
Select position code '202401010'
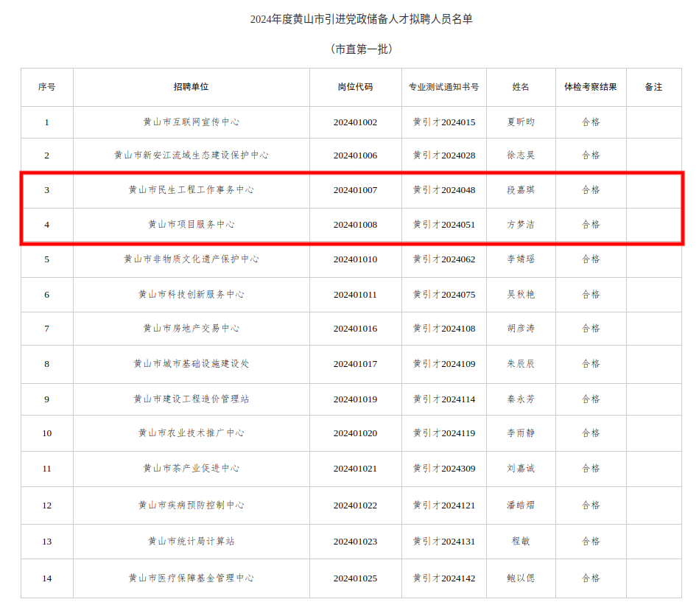tap(355, 259)
